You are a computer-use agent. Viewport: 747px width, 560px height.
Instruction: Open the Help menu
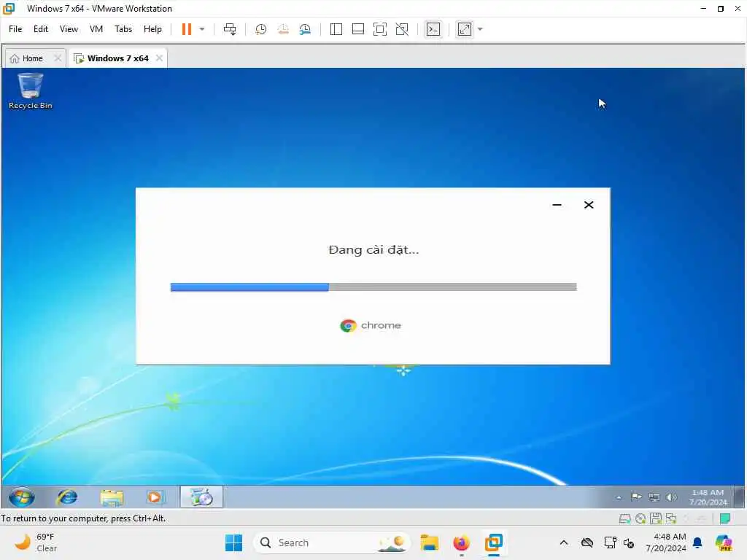pyautogui.click(x=152, y=29)
